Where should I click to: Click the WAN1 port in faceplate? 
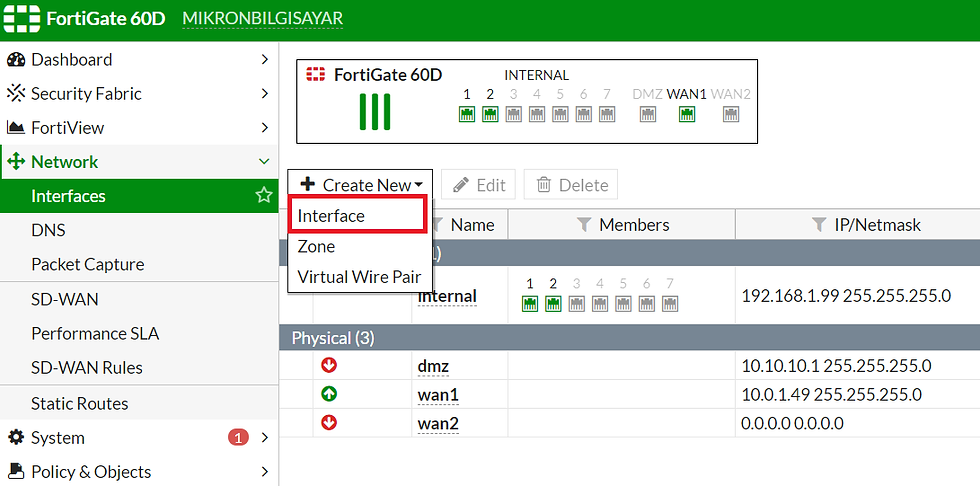(687, 114)
